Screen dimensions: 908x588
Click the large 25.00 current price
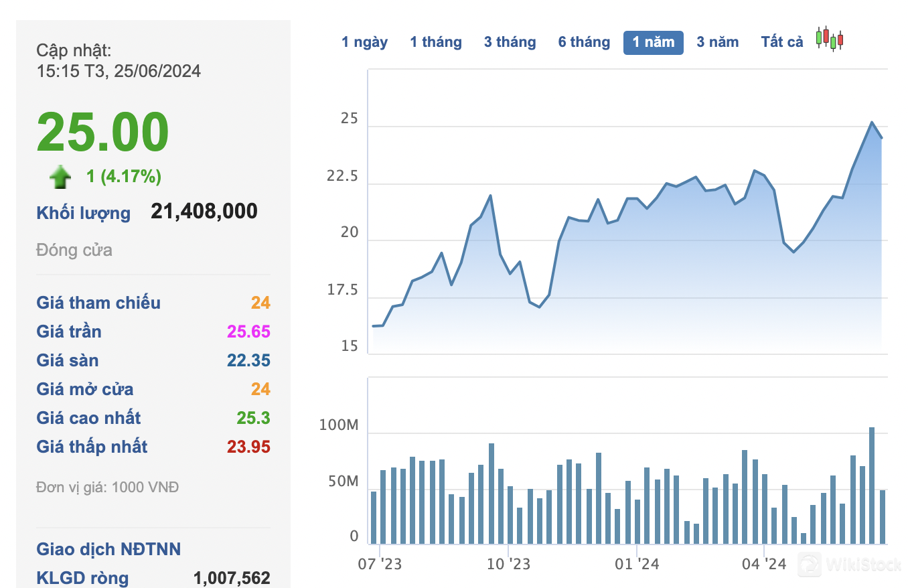coord(102,132)
